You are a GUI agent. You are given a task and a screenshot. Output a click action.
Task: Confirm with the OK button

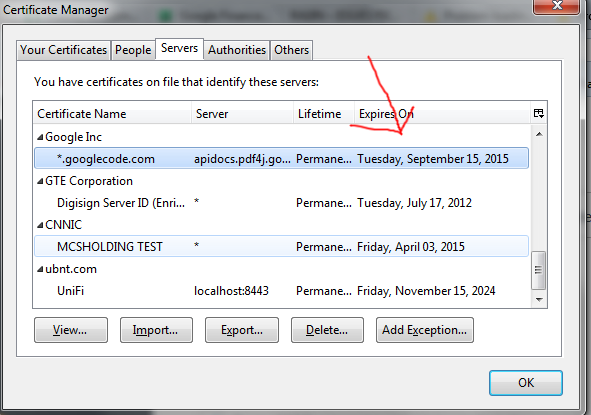526,383
